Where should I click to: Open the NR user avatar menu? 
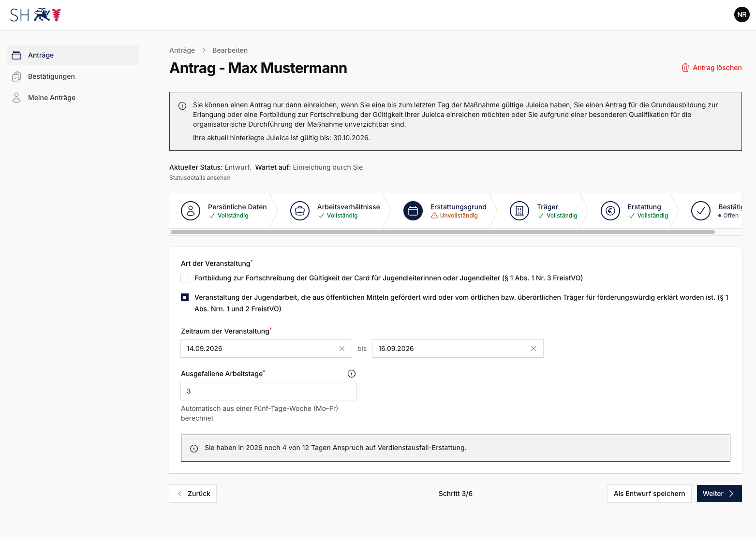tap(742, 15)
